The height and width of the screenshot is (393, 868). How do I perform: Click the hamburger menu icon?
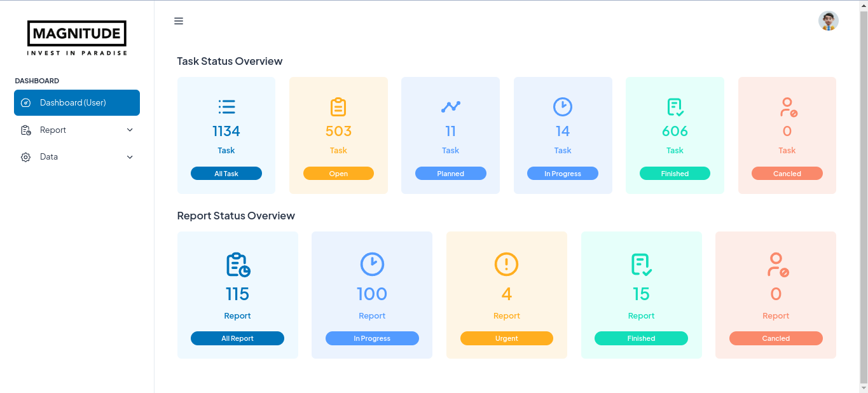coord(179,21)
